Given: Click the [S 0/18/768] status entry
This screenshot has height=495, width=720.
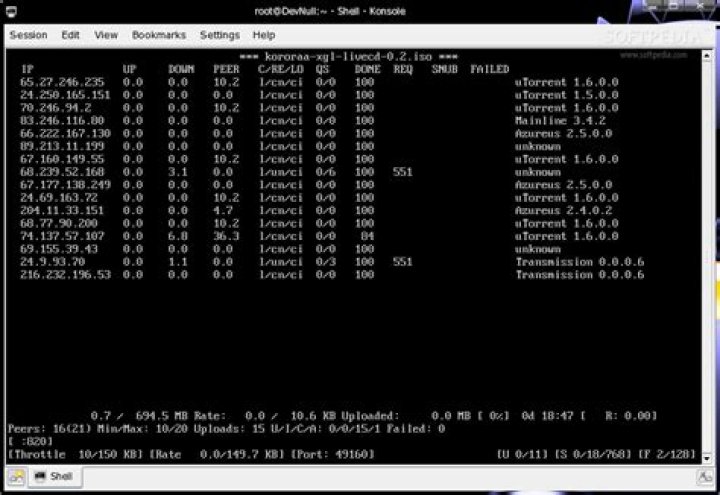Looking at the screenshot, I should pos(593,455).
